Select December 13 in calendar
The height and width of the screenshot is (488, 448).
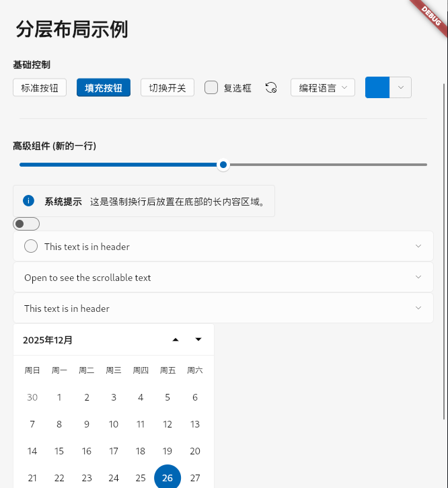195,424
